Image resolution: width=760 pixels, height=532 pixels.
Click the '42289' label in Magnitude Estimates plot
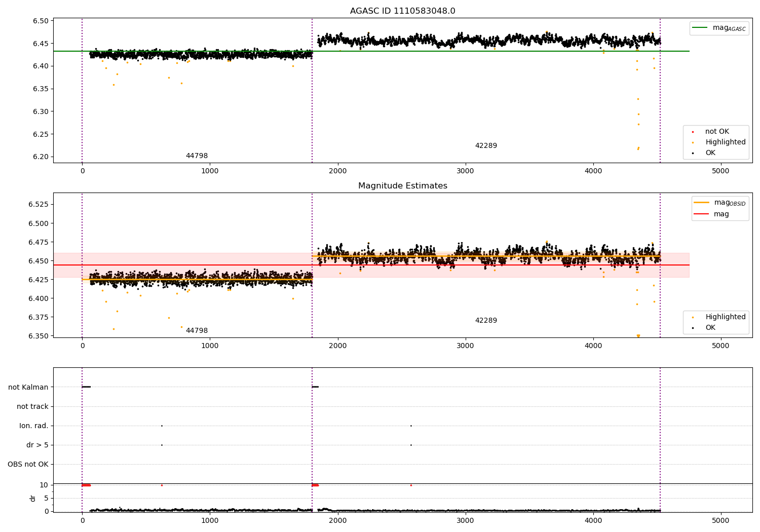click(486, 321)
